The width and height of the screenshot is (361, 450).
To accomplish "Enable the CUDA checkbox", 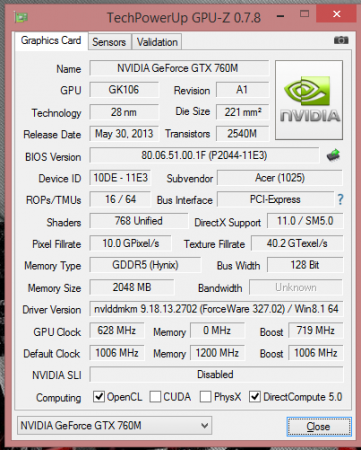I will [x=155, y=397].
